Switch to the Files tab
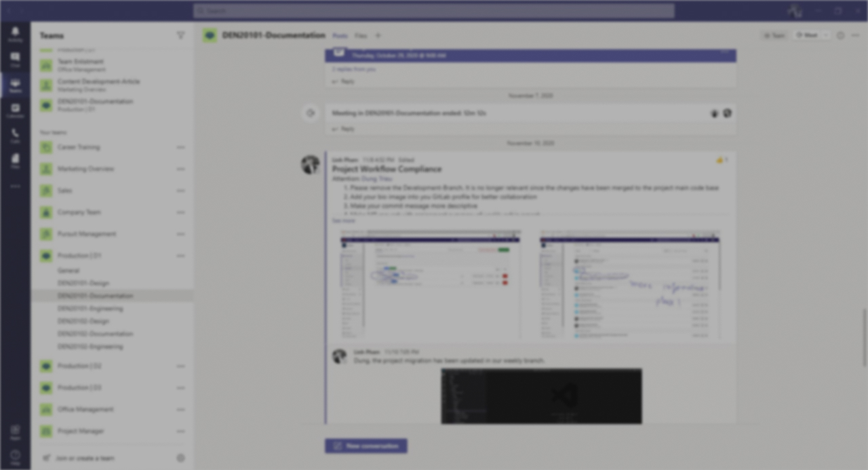The width and height of the screenshot is (868, 470). click(x=361, y=35)
